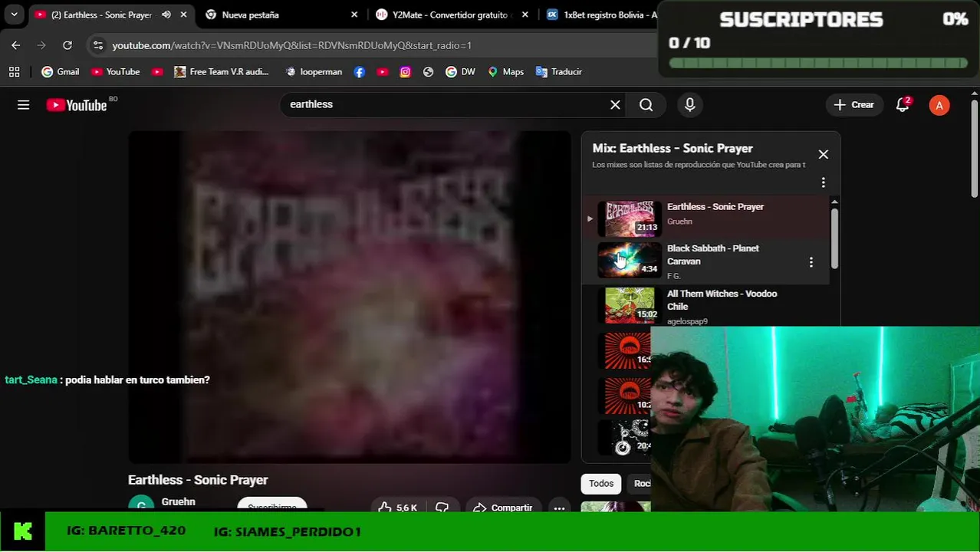Open the Traducir bookmark
The image size is (980, 552).
558,71
